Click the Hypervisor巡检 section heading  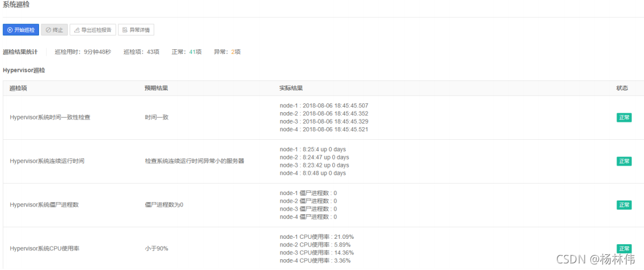coord(24,70)
